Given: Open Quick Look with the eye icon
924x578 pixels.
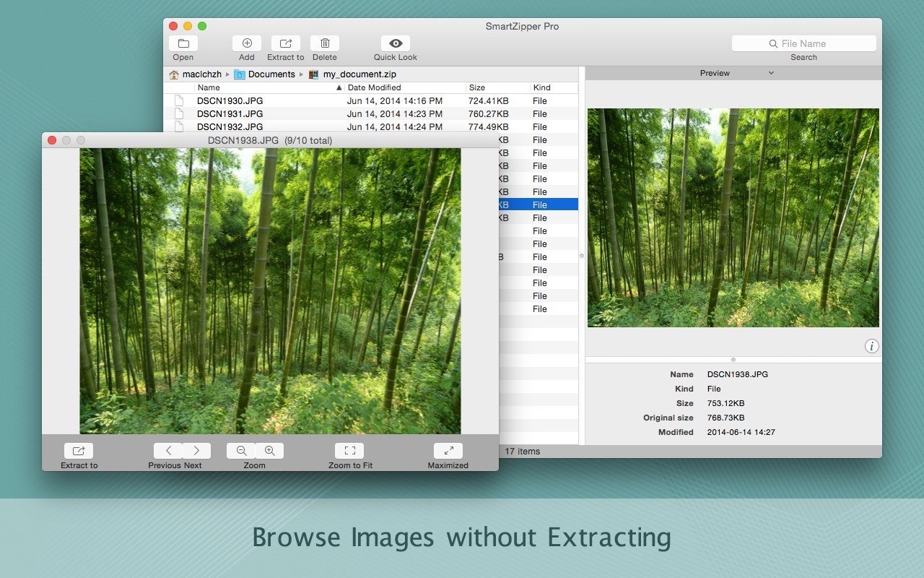Looking at the screenshot, I should click(396, 43).
